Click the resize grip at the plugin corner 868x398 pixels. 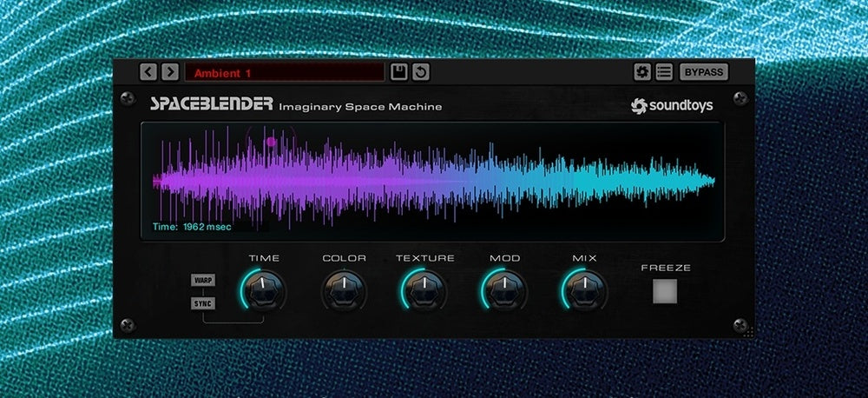click(x=748, y=332)
